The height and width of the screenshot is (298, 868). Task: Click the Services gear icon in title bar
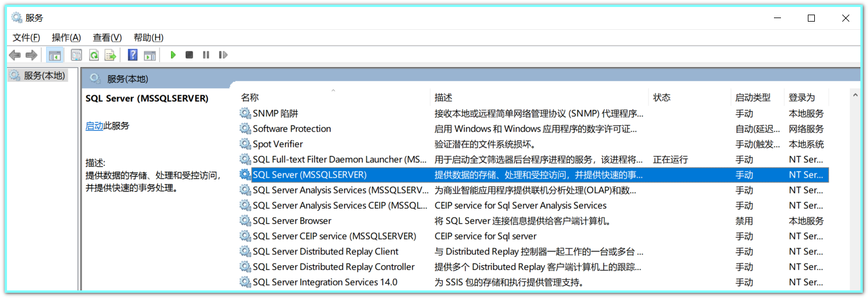17,18
